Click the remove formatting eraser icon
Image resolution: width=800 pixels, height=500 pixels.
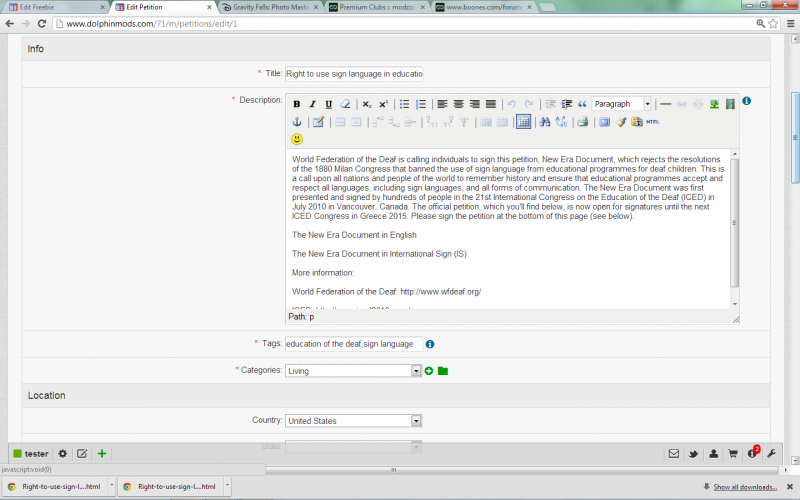[345, 104]
